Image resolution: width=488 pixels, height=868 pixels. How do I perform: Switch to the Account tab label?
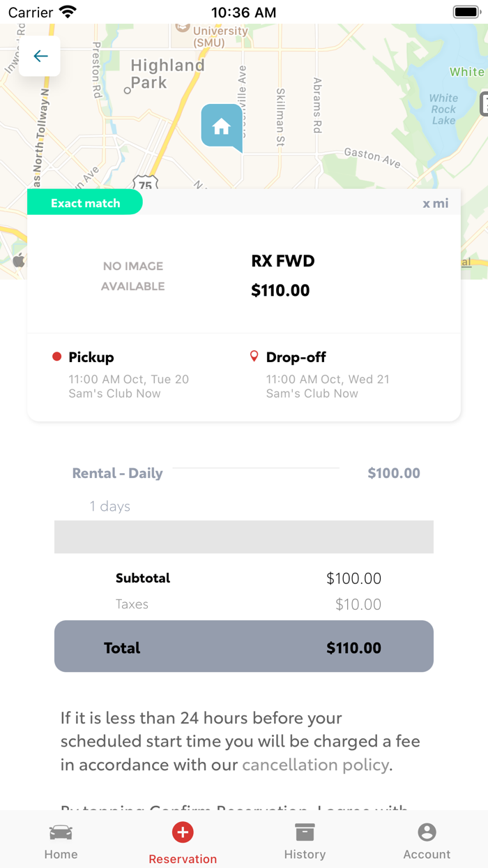427,854
